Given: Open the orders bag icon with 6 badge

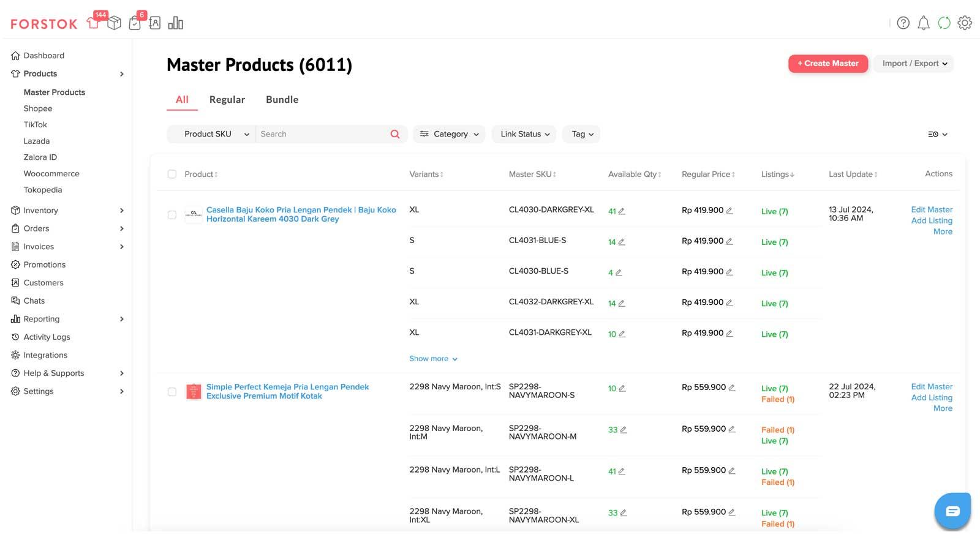Looking at the screenshot, I should point(135,23).
